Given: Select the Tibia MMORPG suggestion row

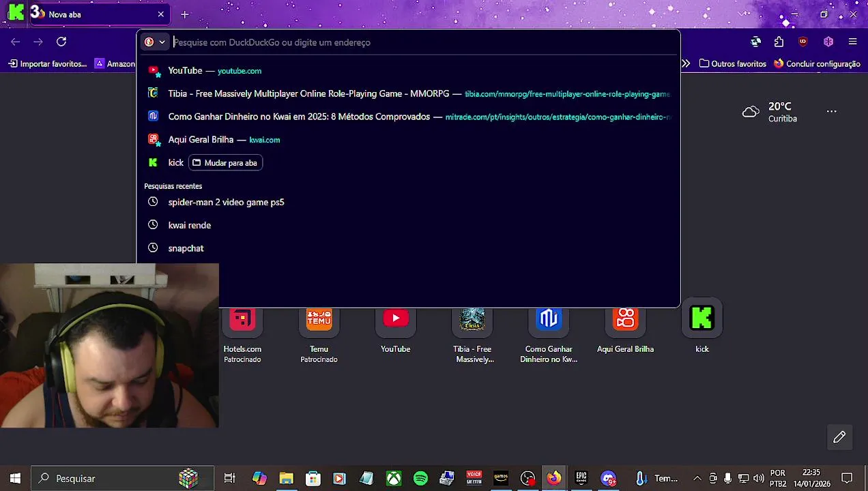Looking at the screenshot, I should (x=408, y=93).
